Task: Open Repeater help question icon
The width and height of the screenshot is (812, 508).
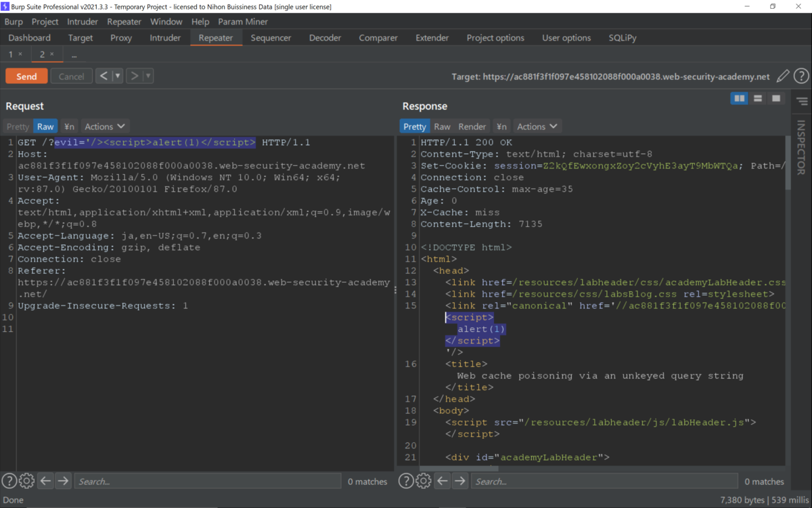Action: 801,77
